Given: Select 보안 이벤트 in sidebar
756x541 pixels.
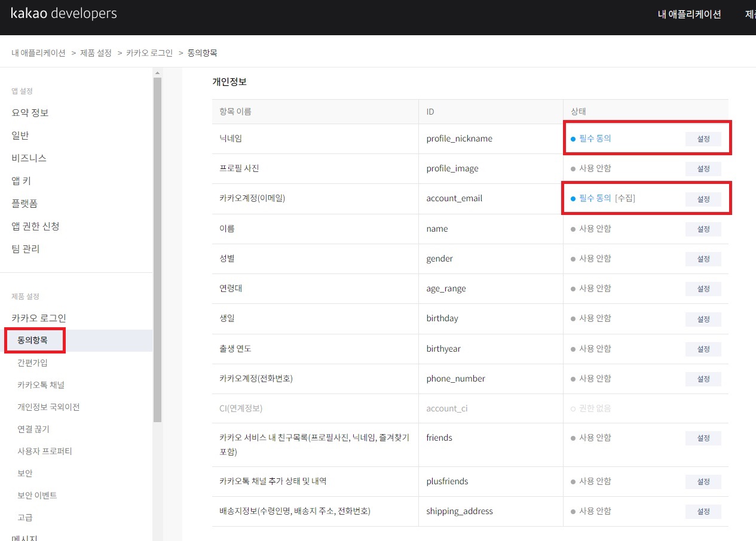Looking at the screenshot, I should coord(37,495).
